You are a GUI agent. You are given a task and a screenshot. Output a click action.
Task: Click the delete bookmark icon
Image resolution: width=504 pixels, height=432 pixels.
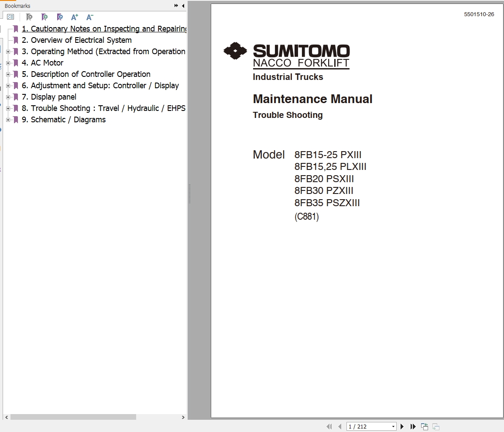pyautogui.click(x=29, y=17)
